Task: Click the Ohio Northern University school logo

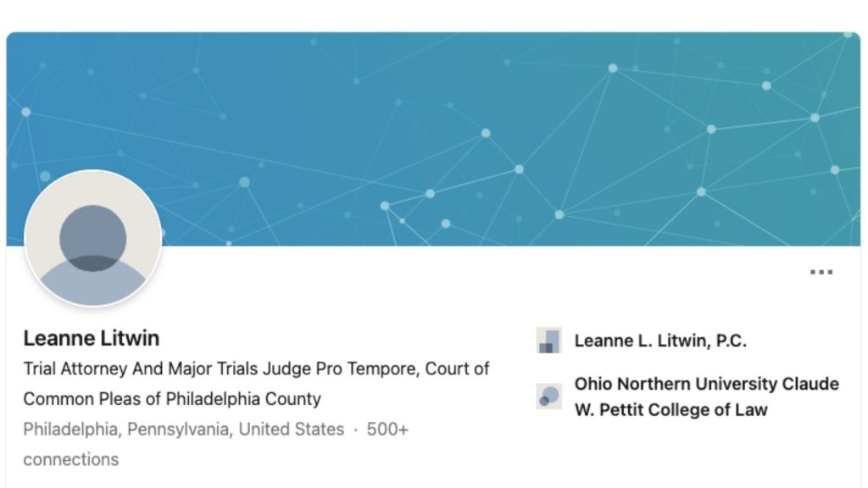Action: click(x=548, y=396)
